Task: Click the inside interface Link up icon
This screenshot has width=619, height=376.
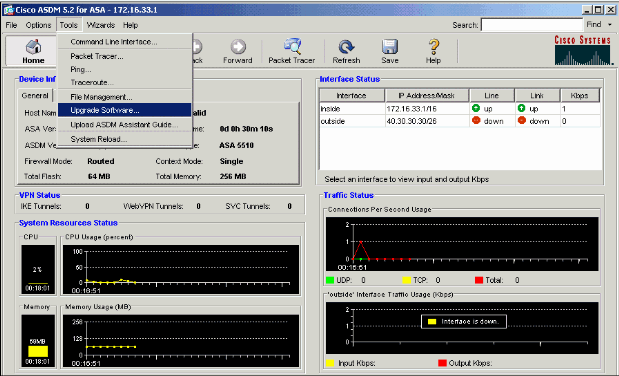Action: tap(521, 108)
